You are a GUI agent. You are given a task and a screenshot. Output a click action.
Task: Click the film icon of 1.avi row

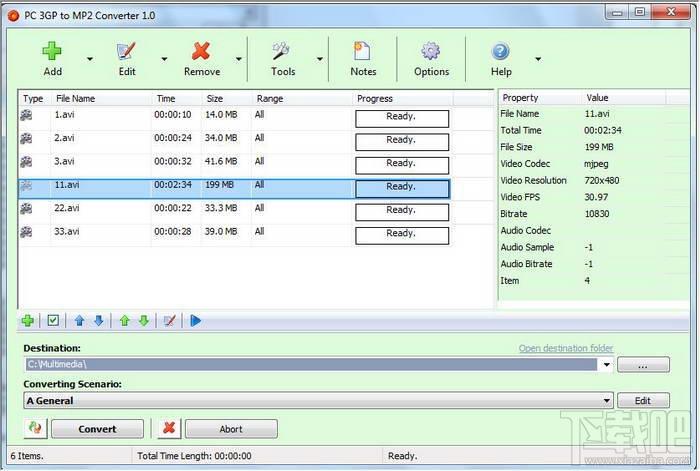tap(26, 115)
